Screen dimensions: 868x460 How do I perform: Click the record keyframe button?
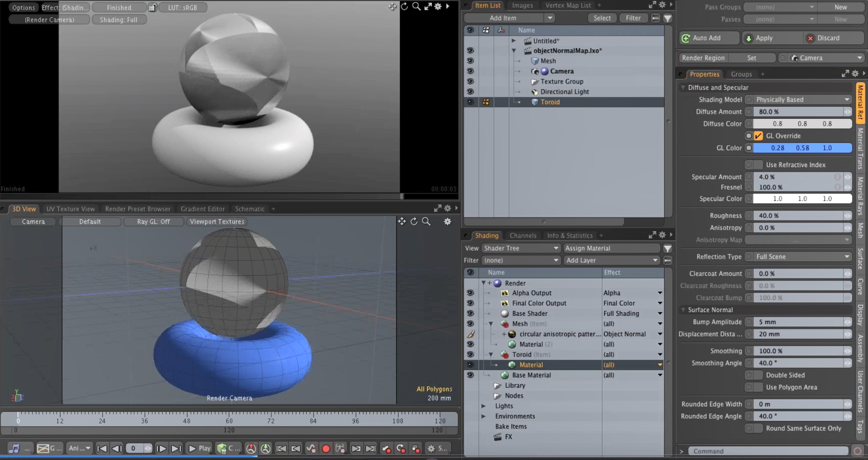click(x=326, y=448)
